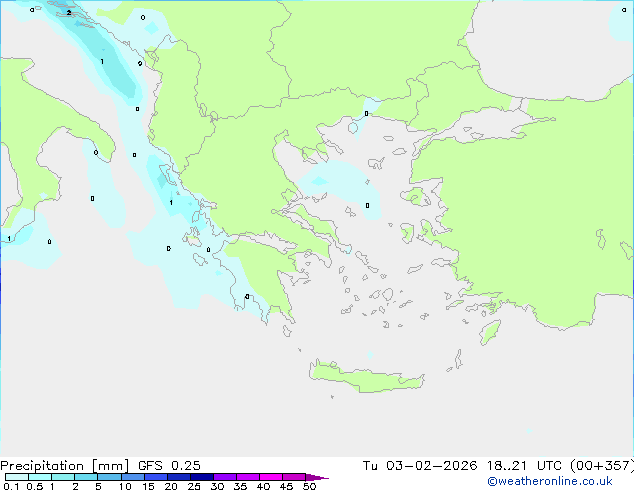Viewport: 634px width, 490px height.
Task: Select the 40–45 mm magenta swatch
Action: [x=271, y=477]
